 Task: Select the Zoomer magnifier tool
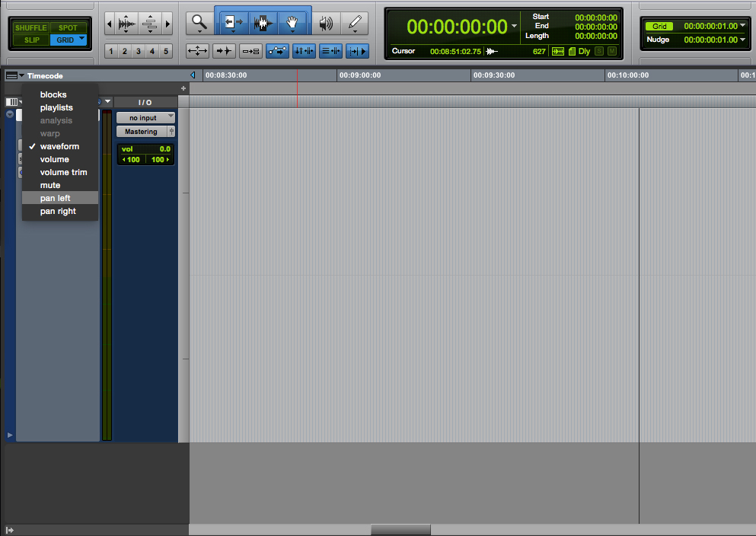pos(199,23)
